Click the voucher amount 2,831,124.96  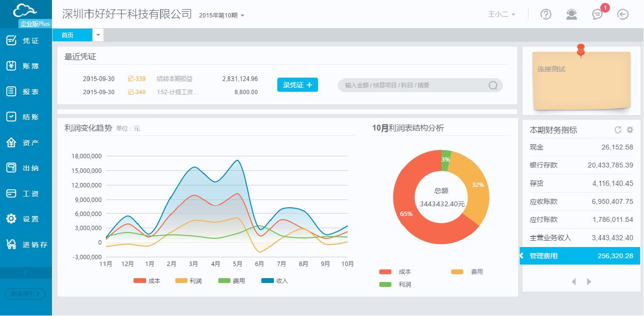click(240, 79)
